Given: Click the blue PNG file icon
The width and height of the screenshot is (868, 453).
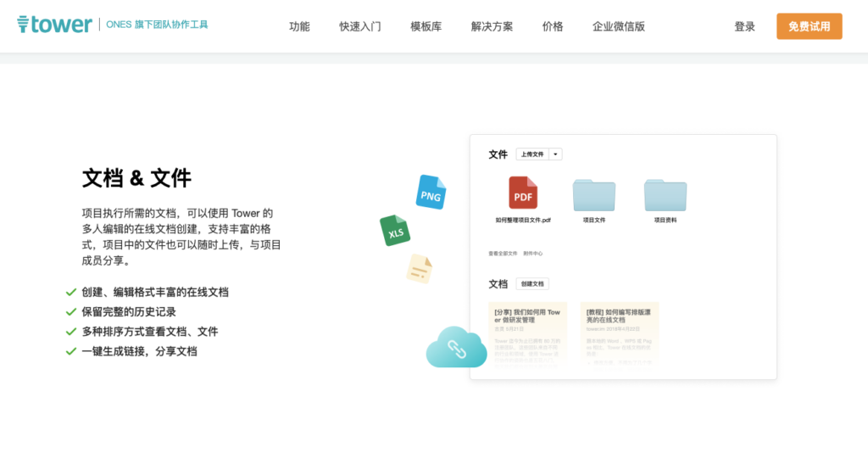Looking at the screenshot, I should (431, 193).
